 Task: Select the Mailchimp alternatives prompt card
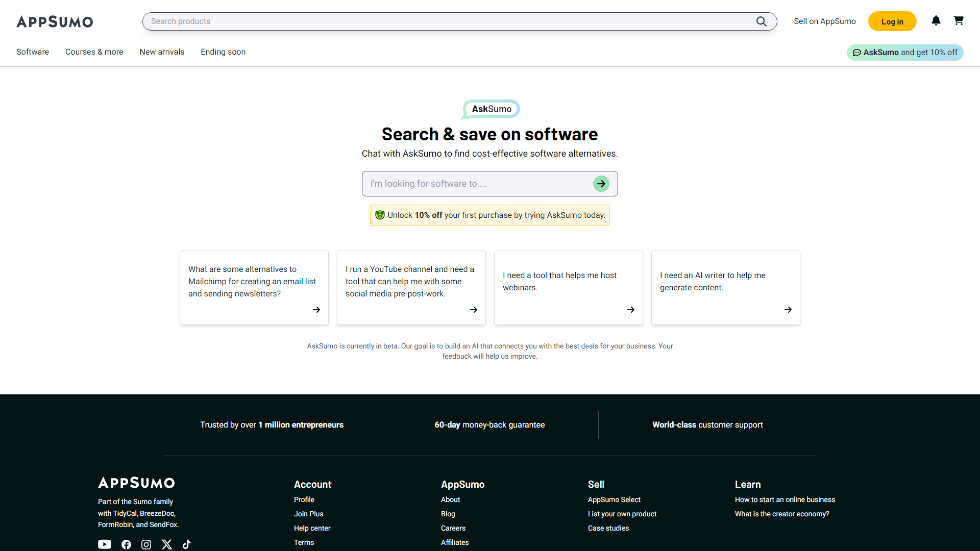point(254,287)
